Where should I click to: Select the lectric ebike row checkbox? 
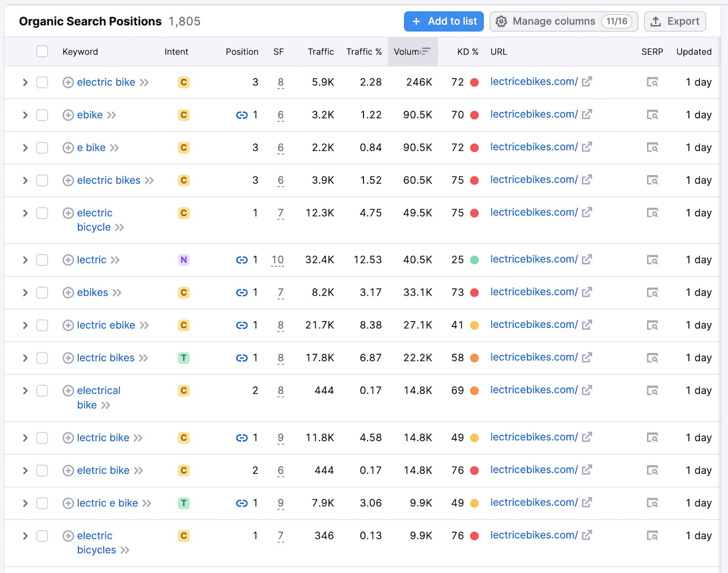click(x=42, y=326)
